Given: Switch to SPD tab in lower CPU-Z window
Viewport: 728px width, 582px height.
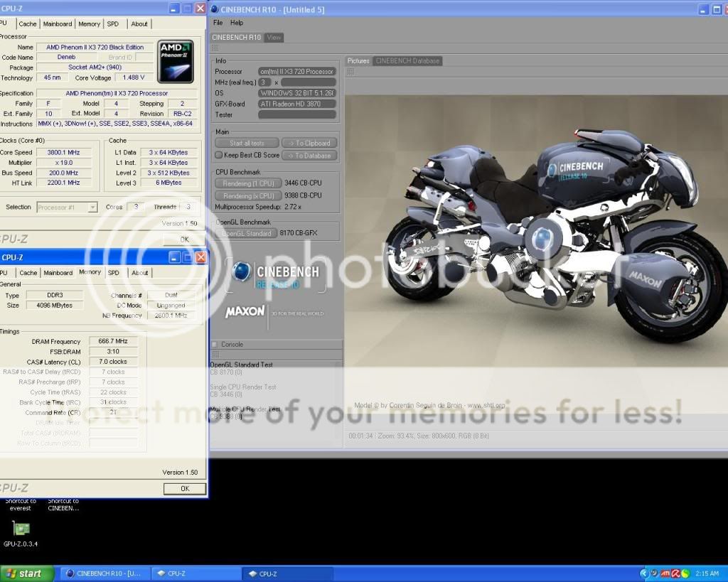Looking at the screenshot, I should pyautogui.click(x=114, y=273).
